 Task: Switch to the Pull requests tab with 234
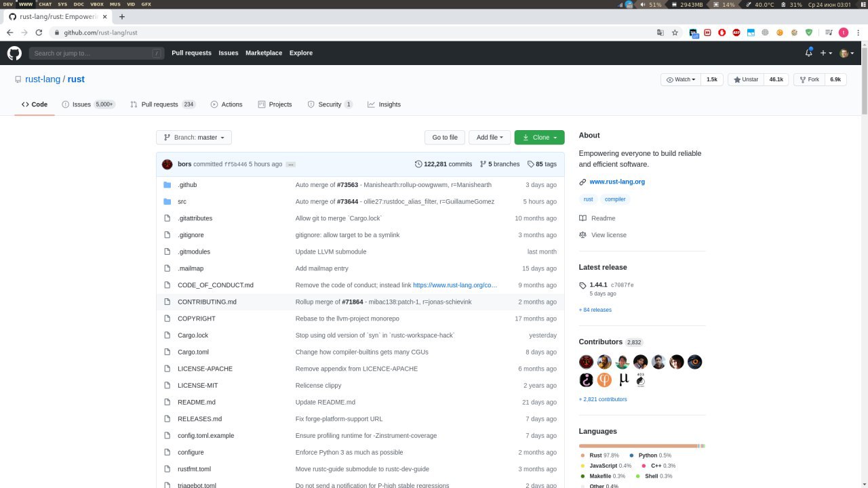pyautogui.click(x=163, y=104)
